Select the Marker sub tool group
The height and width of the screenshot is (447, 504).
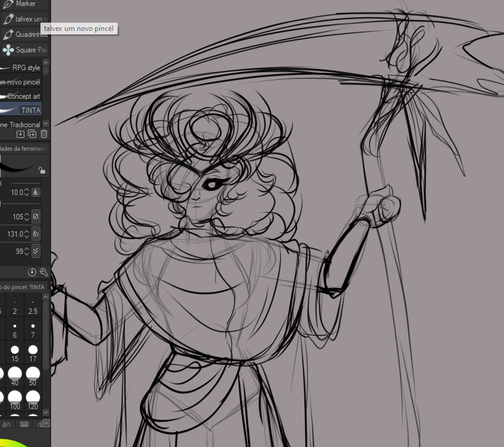pyautogui.click(x=24, y=4)
